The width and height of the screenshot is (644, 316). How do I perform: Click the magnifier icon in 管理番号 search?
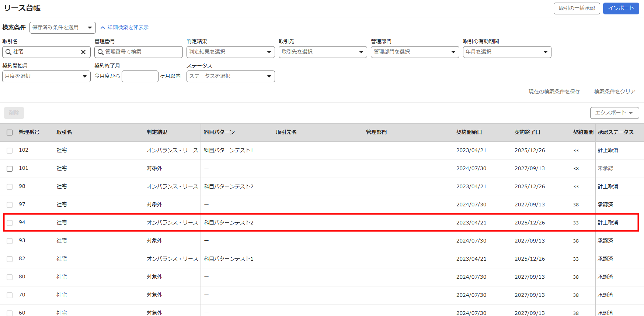point(100,52)
